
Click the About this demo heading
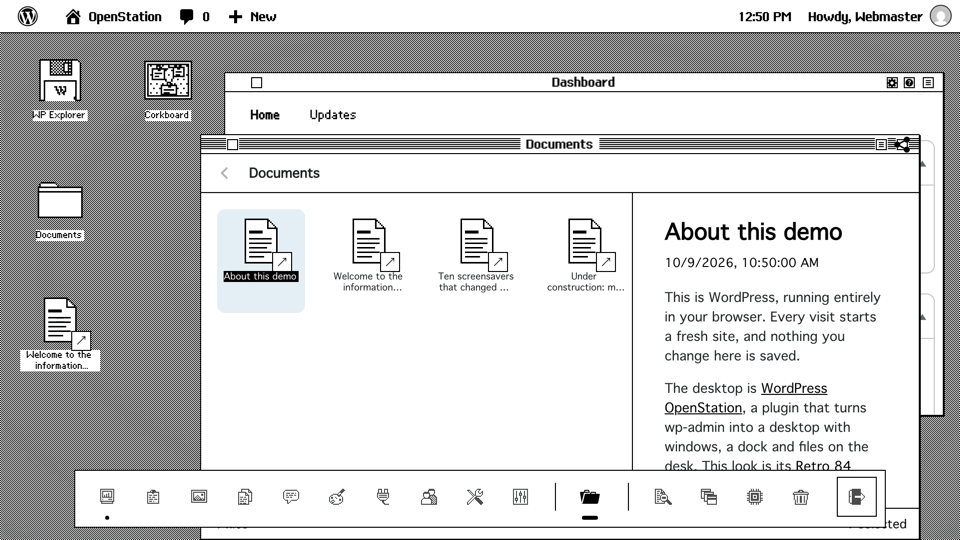tap(753, 232)
